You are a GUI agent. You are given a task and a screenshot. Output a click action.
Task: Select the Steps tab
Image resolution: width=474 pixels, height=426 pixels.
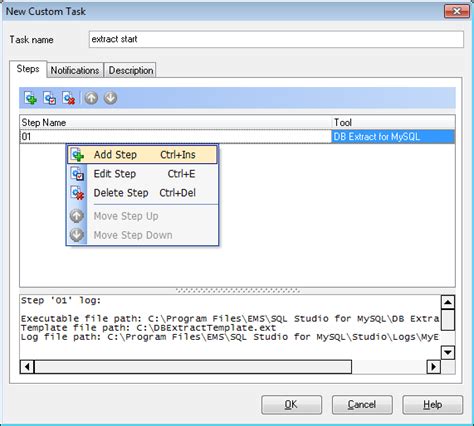pyautogui.click(x=28, y=69)
